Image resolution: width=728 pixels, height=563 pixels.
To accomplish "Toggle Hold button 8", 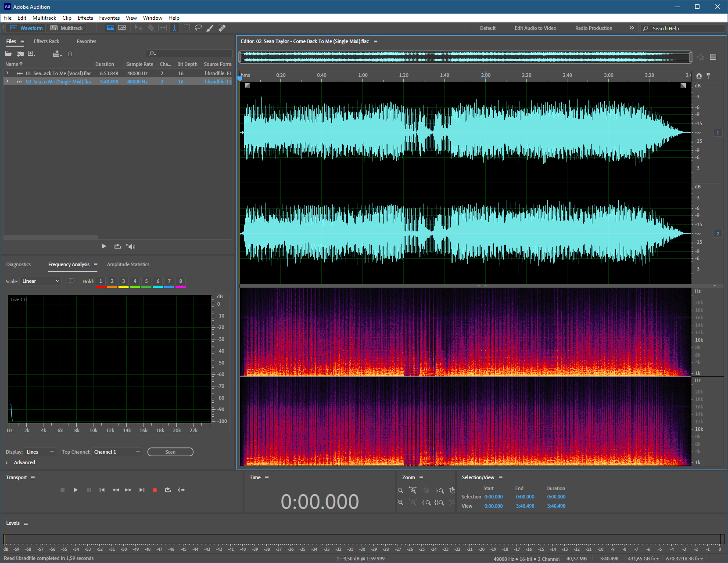I will (180, 281).
